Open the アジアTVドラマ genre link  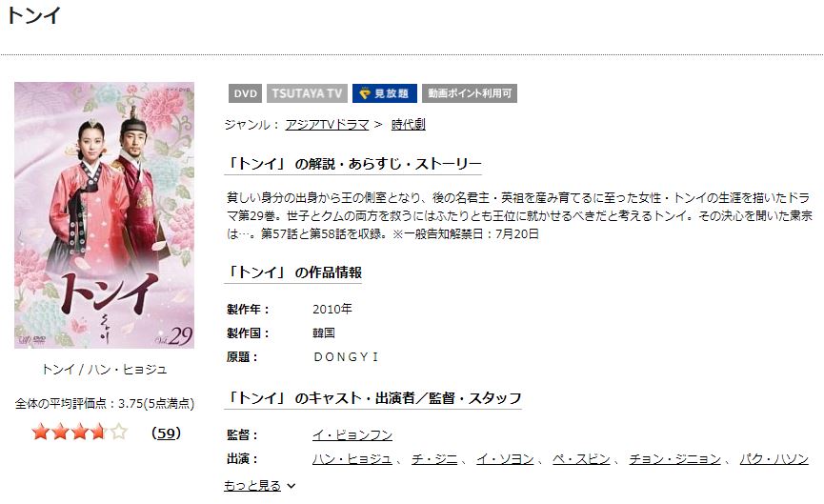[327, 125]
